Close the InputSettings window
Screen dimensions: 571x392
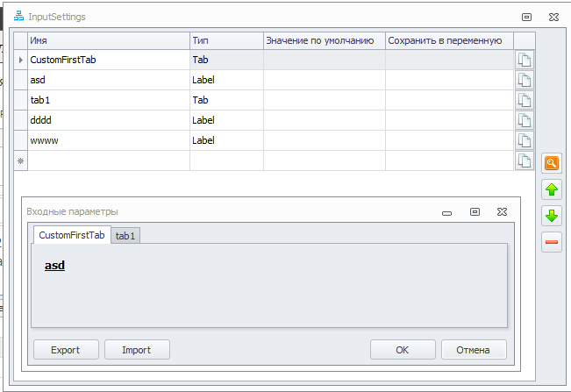pos(553,18)
